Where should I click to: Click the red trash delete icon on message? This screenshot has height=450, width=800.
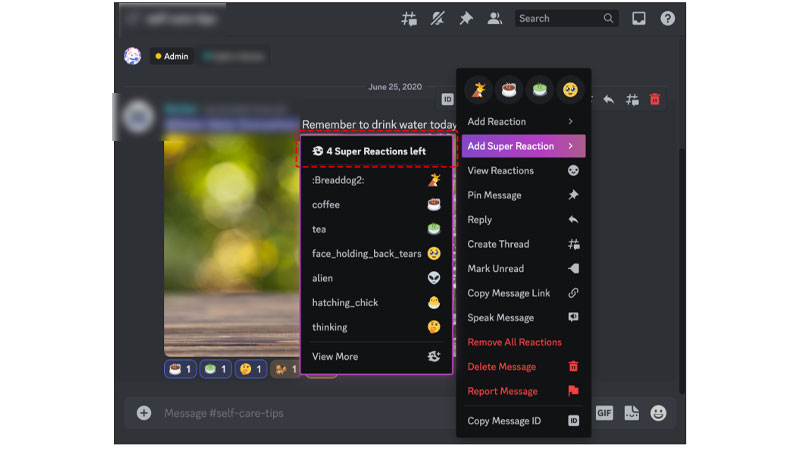pyautogui.click(x=655, y=99)
